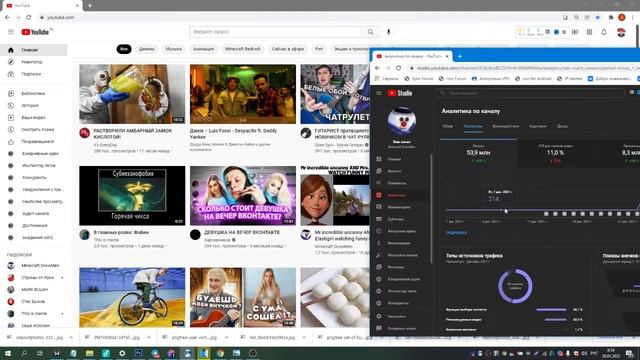Viewport: 640px width, 360px height.
Task: Open Комментарии in Studio sidebar
Action: click(400, 207)
